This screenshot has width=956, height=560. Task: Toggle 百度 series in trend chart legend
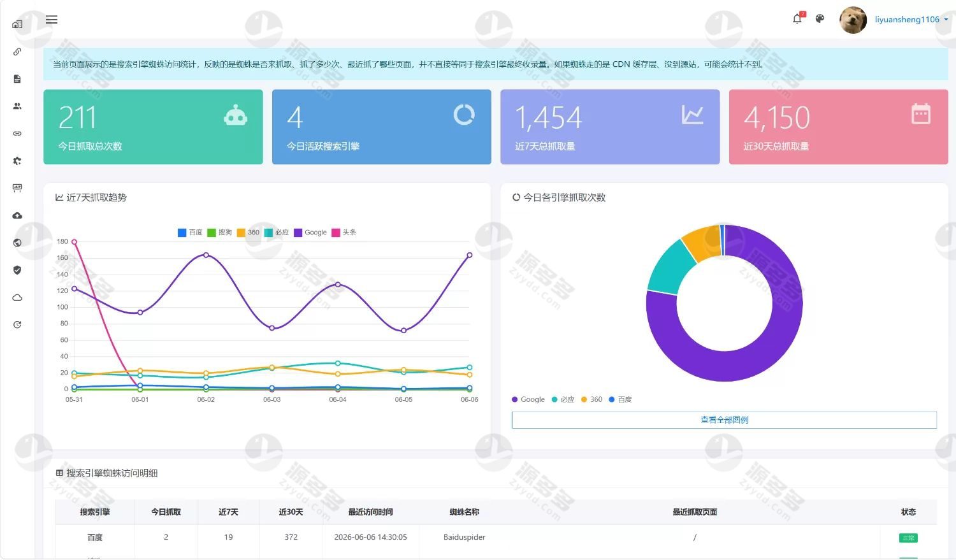[x=190, y=233]
